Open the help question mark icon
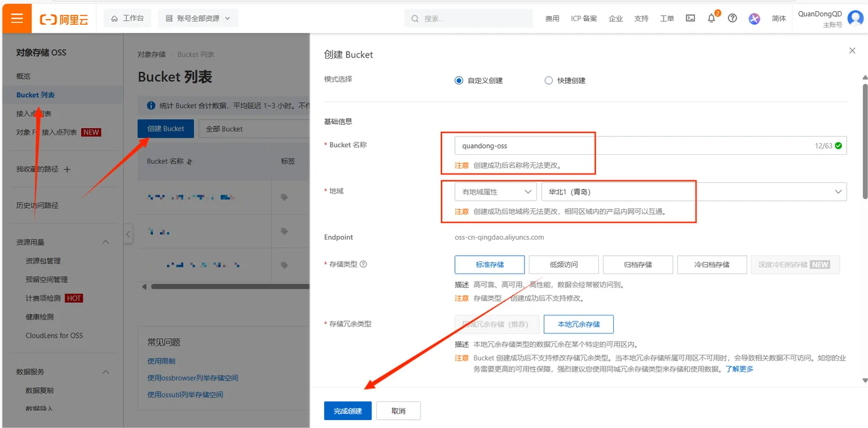This screenshot has width=868, height=428. tap(732, 19)
